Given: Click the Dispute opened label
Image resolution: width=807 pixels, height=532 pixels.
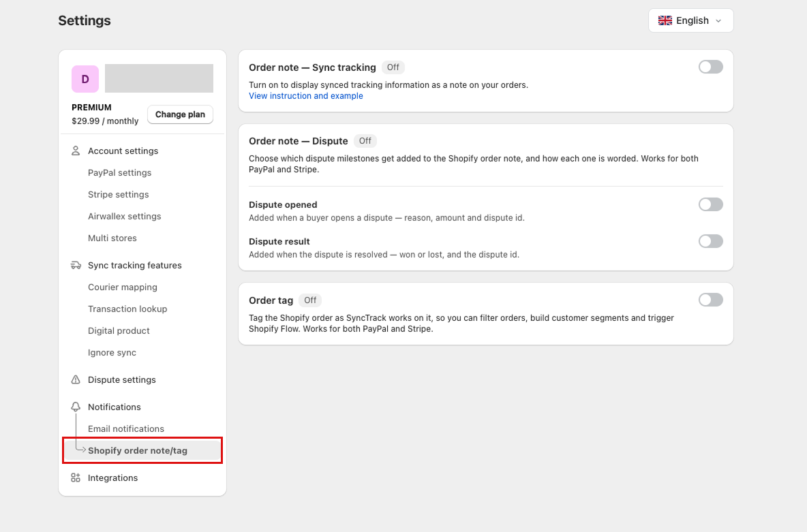Looking at the screenshot, I should [283, 205].
